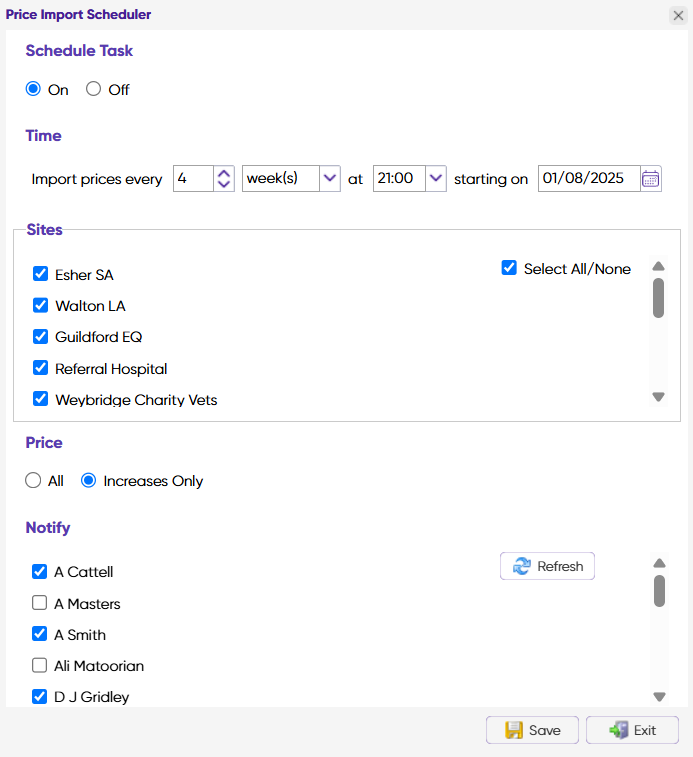693x757 pixels.
Task: Increase the import interval number
Action: [x=224, y=173]
